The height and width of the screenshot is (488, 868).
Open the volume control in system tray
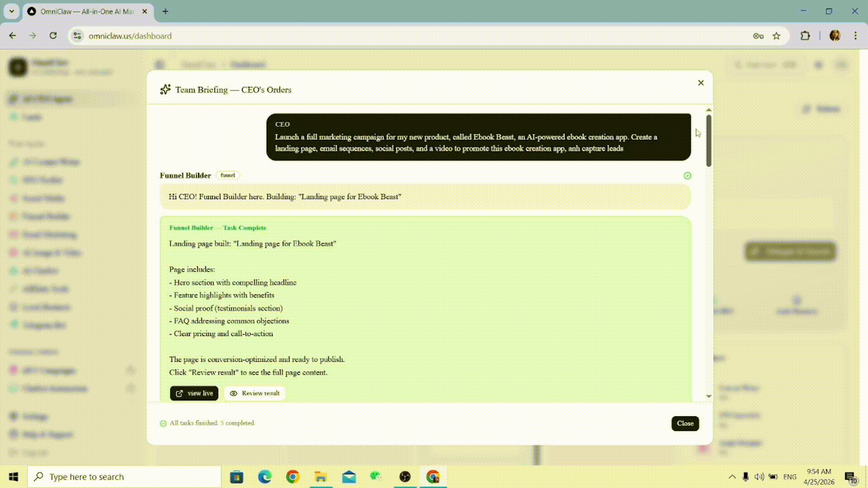pyautogui.click(x=759, y=477)
